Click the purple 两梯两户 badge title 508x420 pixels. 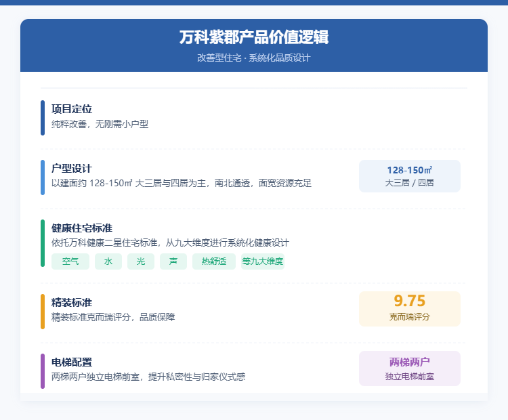pyautogui.click(x=410, y=362)
